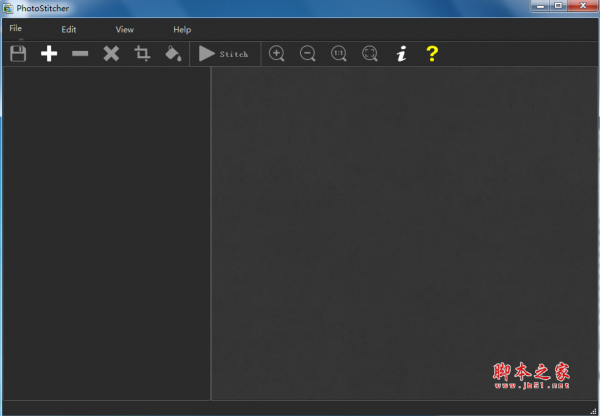Remove selected image with minus icon
600x416 pixels.
[80, 54]
